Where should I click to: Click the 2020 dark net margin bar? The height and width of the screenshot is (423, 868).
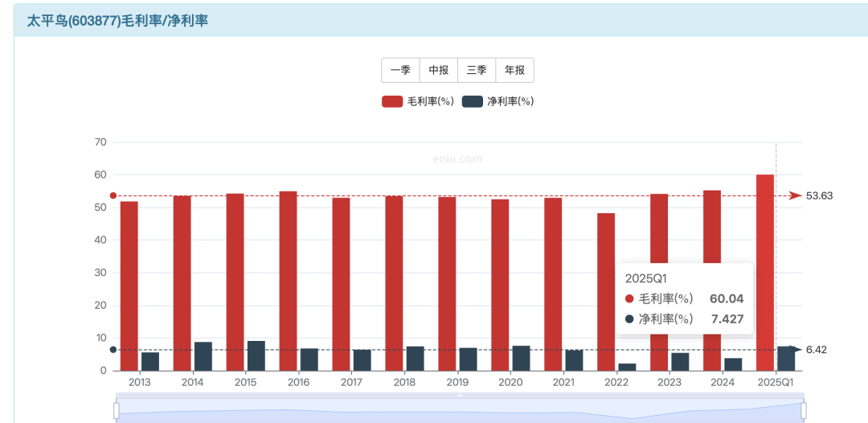tap(522, 358)
